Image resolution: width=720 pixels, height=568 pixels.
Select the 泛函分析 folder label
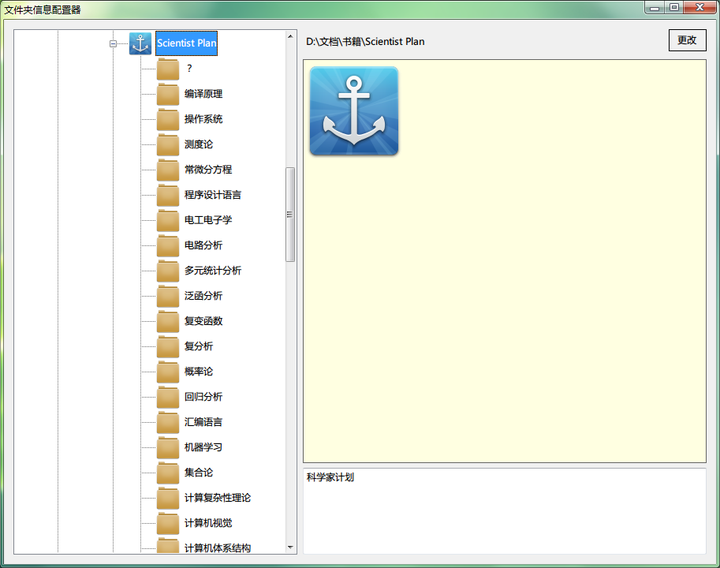point(203,296)
